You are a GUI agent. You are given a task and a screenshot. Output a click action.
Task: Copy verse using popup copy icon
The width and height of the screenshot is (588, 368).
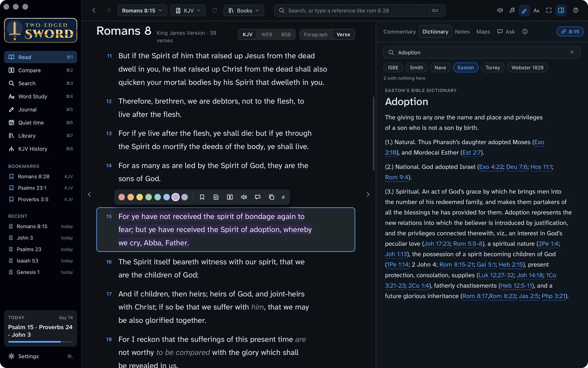click(271, 197)
